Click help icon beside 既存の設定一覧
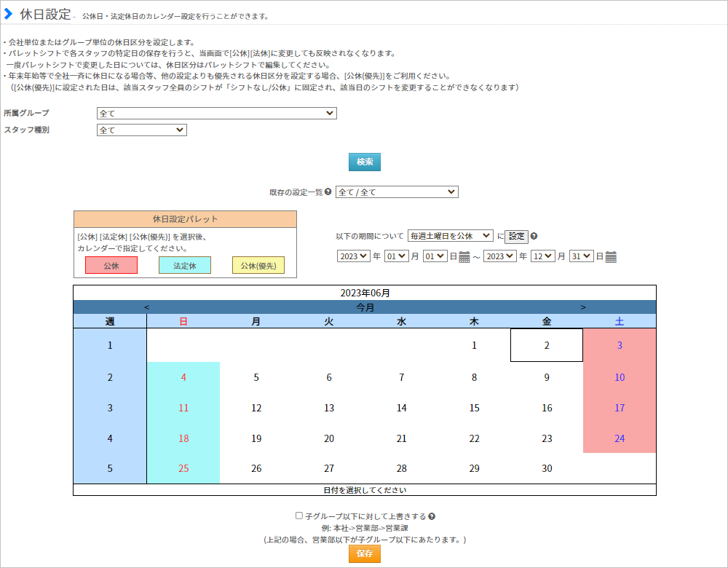Screen dimensions: 728x568 tap(328, 192)
